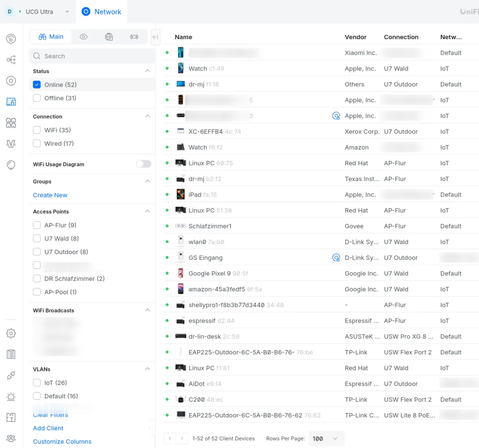479x448 pixels.
Task: Open UniFi Devices circle icon in sidebar
Action: pos(11,81)
